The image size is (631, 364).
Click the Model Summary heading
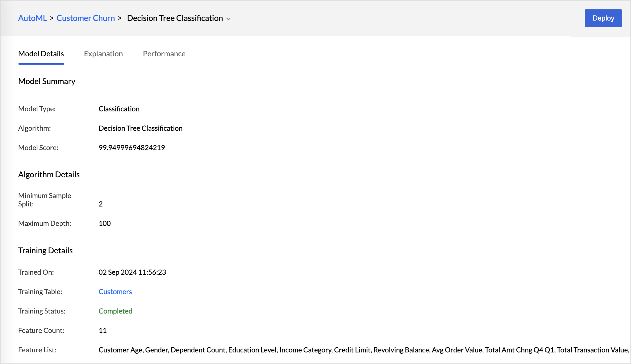47,81
